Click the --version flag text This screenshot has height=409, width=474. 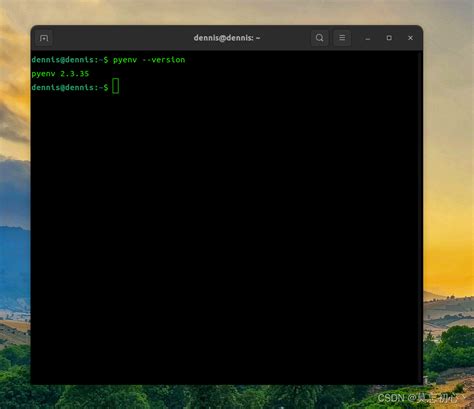coord(164,60)
